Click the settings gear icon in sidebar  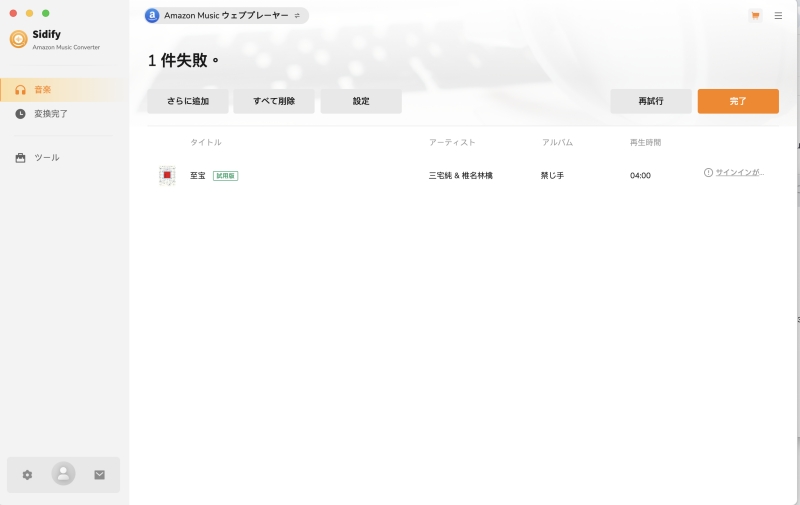pyautogui.click(x=28, y=475)
